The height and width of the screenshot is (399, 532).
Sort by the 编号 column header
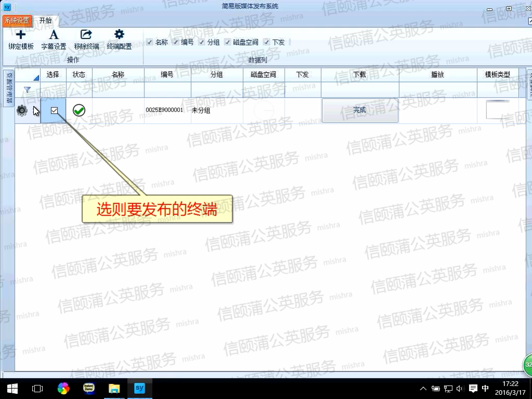(167, 75)
